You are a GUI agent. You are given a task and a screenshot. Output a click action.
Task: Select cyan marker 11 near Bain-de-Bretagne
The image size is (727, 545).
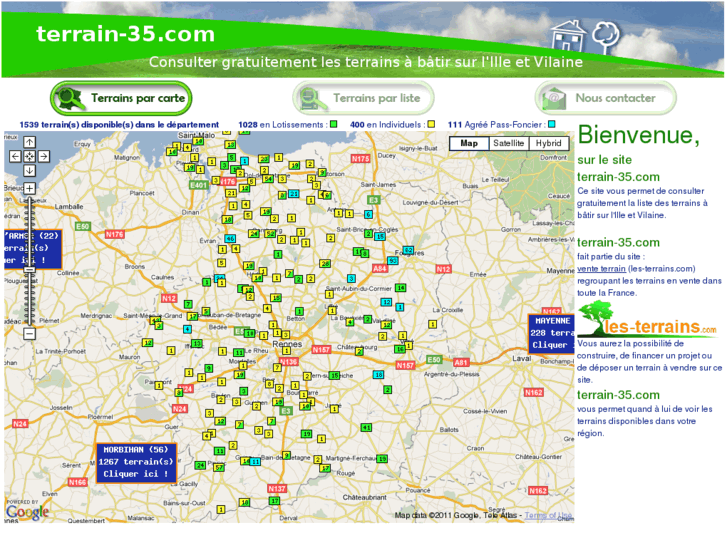(255, 462)
